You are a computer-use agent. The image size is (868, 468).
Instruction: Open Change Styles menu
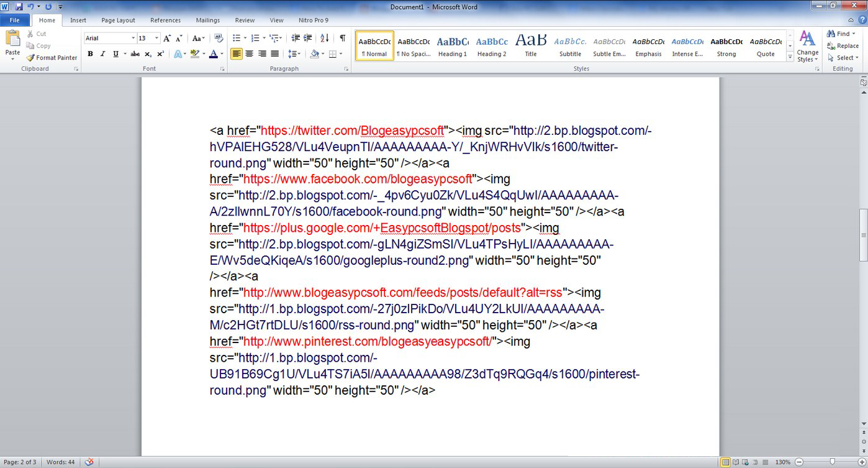pyautogui.click(x=807, y=46)
